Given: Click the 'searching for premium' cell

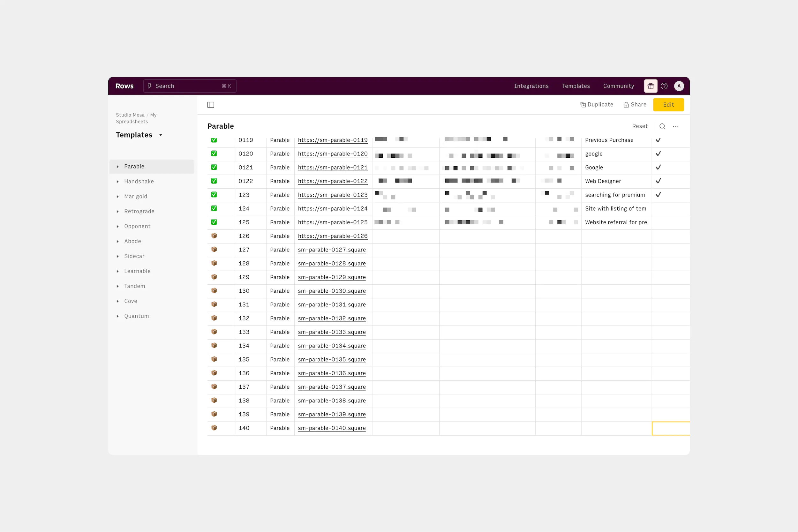Looking at the screenshot, I should [616, 195].
